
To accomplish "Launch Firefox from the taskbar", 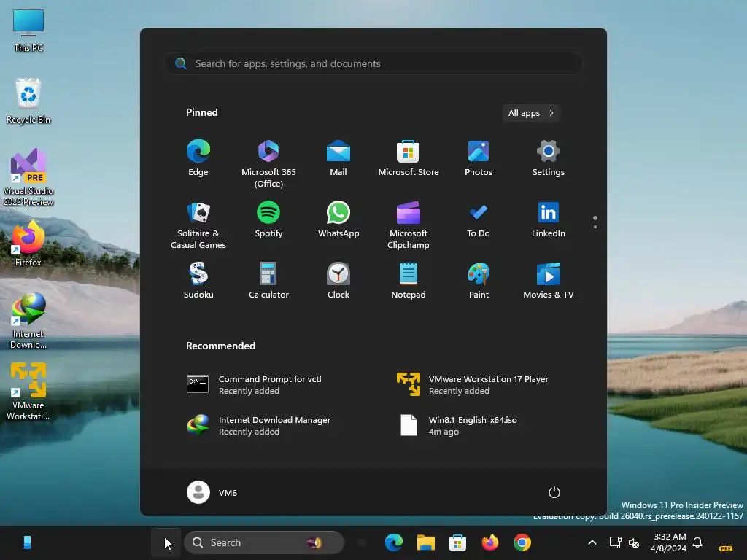I will tap(489, 542).
